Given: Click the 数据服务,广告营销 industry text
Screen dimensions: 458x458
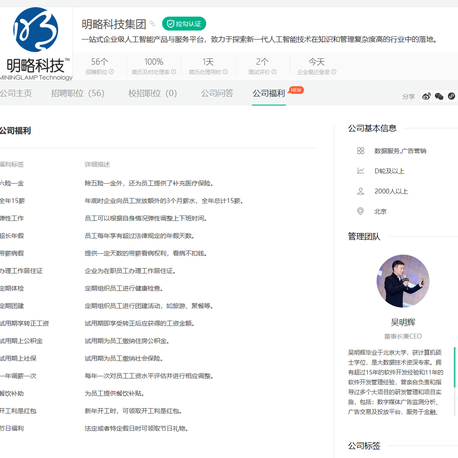Looking at the screenshot, I should (400, 151).
